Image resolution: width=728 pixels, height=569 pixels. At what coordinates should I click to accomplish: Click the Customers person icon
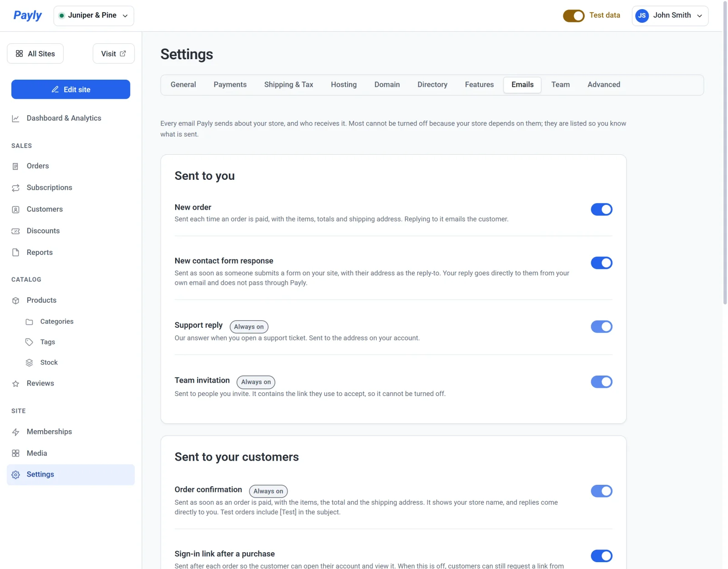point(15,209)
